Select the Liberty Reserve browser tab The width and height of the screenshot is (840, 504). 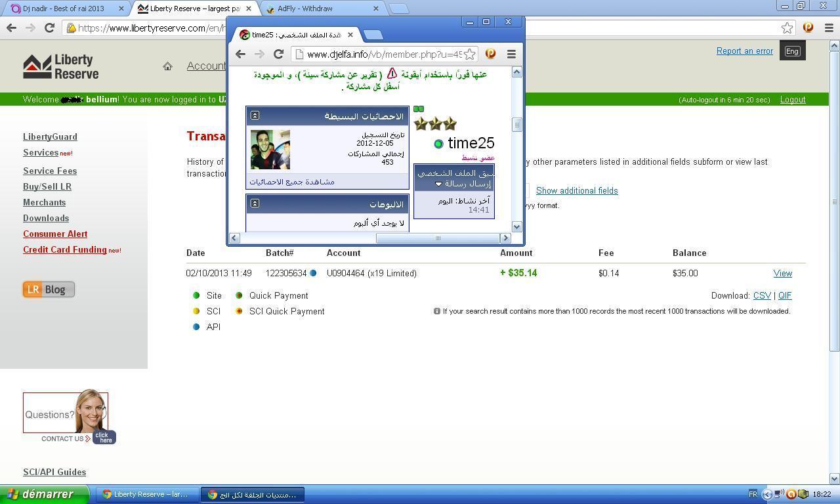click(x=194, y=9)
